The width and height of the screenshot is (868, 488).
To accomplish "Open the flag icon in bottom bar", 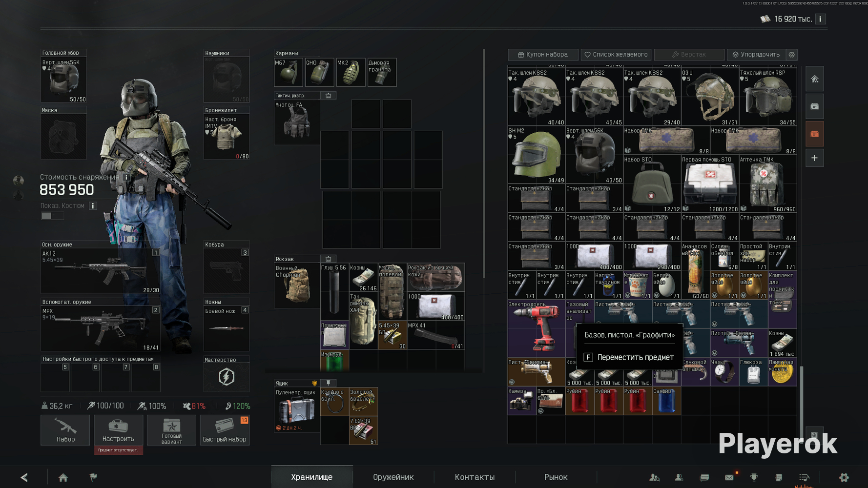I will tap(93, 477).
